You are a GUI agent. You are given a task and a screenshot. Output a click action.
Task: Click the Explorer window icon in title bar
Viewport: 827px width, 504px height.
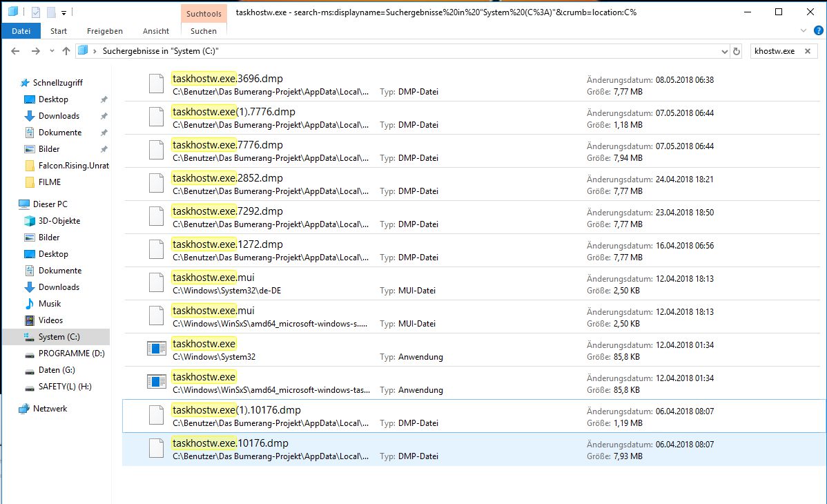click(13, 12)
